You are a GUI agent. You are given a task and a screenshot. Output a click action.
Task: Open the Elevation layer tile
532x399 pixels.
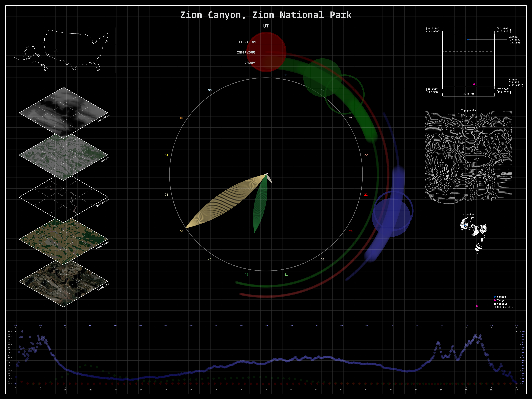coord(63,113)
